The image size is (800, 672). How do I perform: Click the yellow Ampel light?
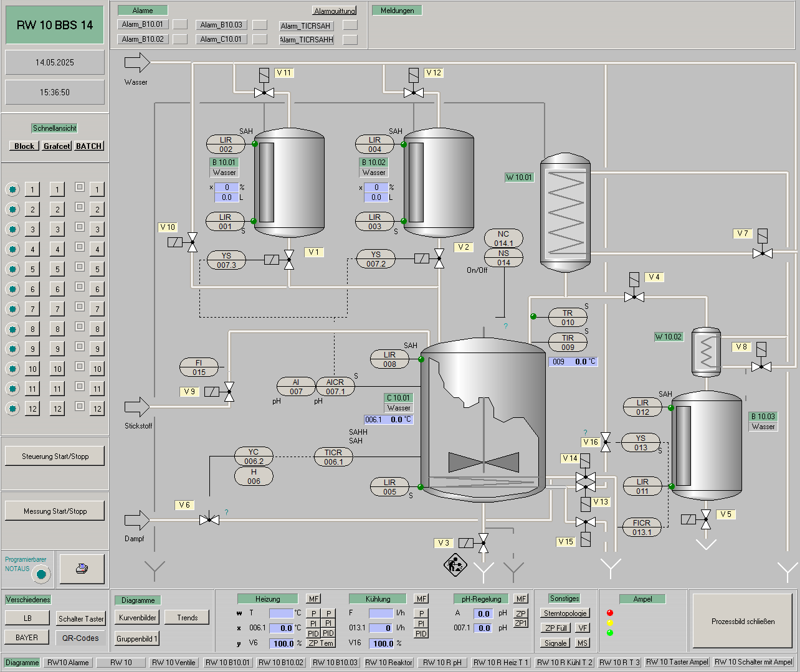pyautogui.click(x=610, y=623)
